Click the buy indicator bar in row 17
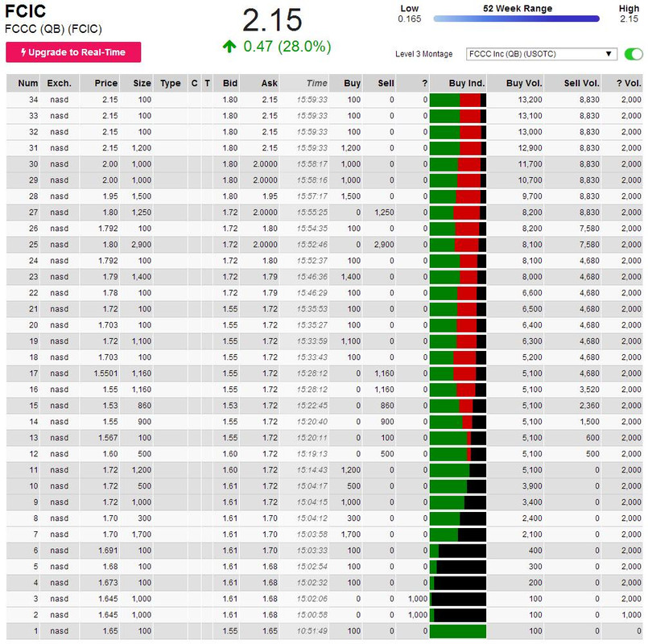This screenshot has height=644, width=648. tap(458, 374)
